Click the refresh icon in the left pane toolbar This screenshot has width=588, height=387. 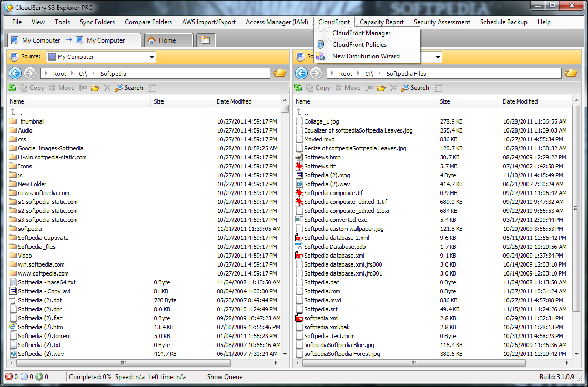(12, 88)
